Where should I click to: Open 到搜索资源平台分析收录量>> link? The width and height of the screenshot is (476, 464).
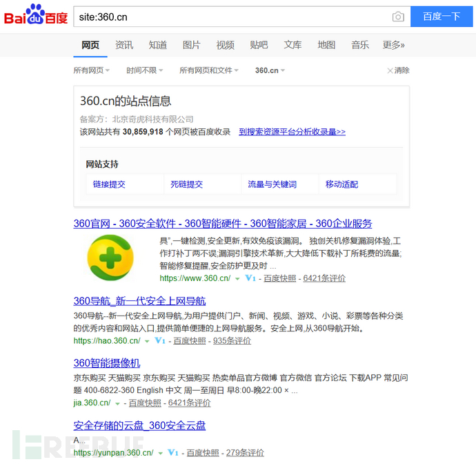coord(292,132)
